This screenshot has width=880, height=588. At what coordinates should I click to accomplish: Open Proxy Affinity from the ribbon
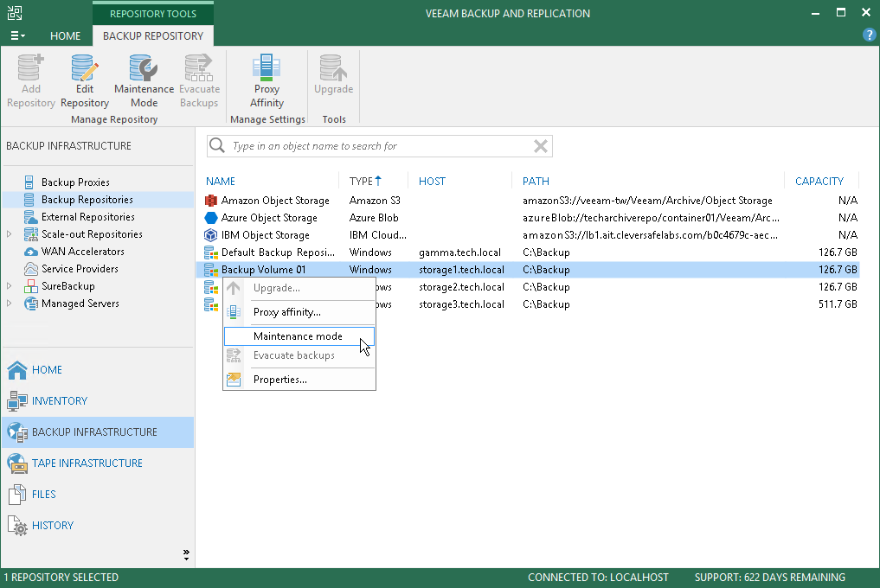(267, 81)
